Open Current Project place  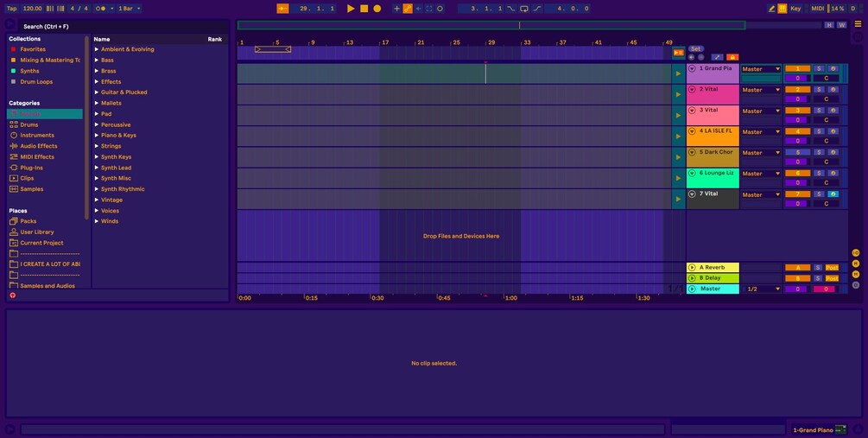[41, 243]
